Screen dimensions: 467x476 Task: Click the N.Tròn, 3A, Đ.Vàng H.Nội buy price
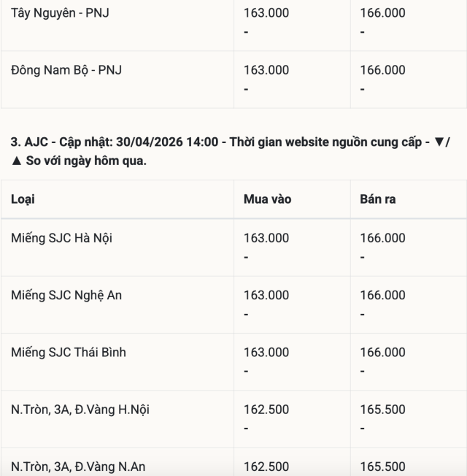[x=266, y=410]
